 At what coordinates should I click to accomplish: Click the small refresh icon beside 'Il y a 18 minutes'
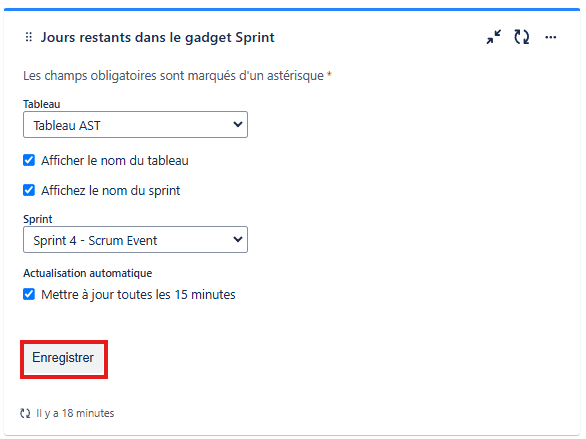point(25,413)
